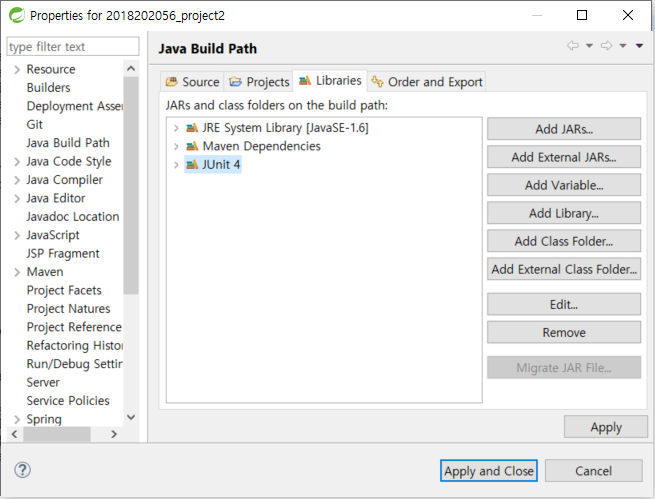
Task: Click the forward navigation arrow icon
Action: click(607, 46)
